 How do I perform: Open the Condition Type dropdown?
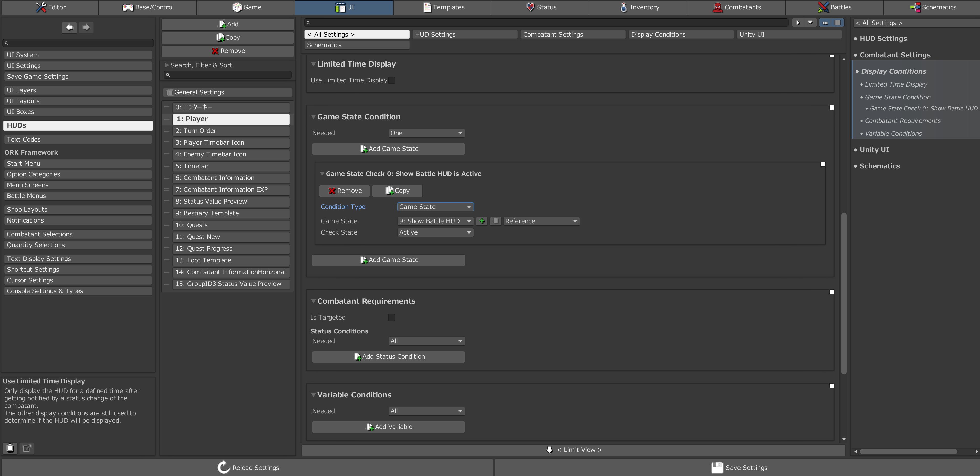click(435, 207)
